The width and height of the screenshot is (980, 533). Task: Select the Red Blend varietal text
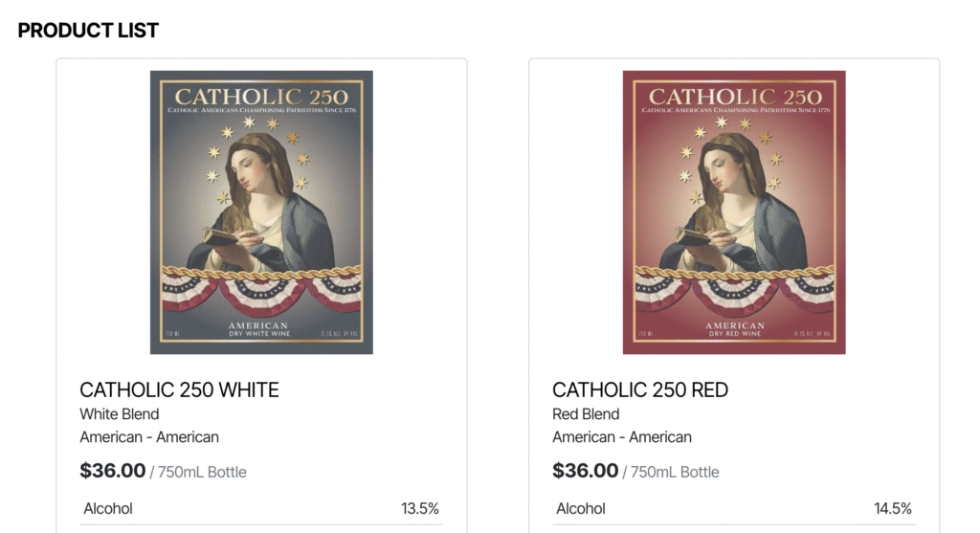pyautogui.click(x=586, y=414)
